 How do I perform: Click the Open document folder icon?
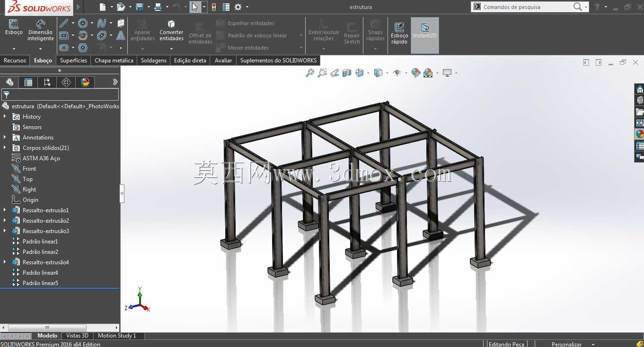[x=121, y=7]
